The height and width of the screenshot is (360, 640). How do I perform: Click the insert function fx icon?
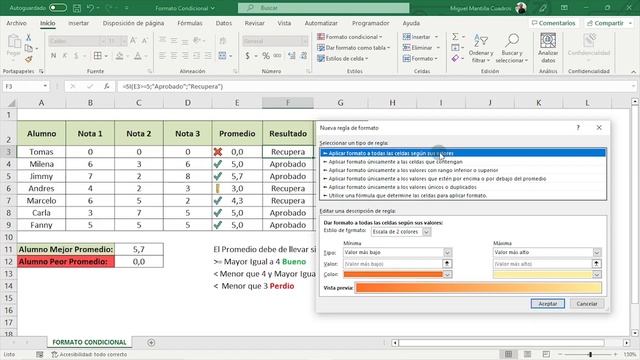point(107,87)
